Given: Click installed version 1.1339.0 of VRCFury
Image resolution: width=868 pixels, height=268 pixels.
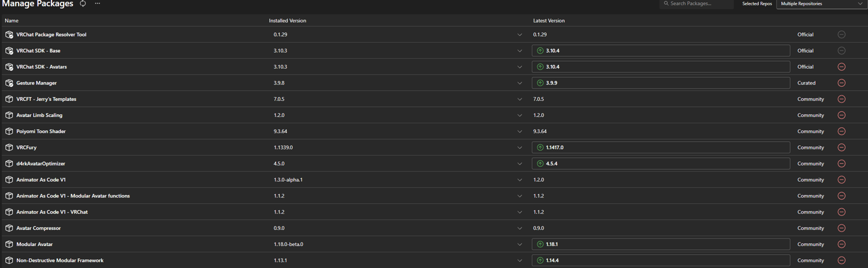Looking at the screenshot, I should click(x=283, y=148).
